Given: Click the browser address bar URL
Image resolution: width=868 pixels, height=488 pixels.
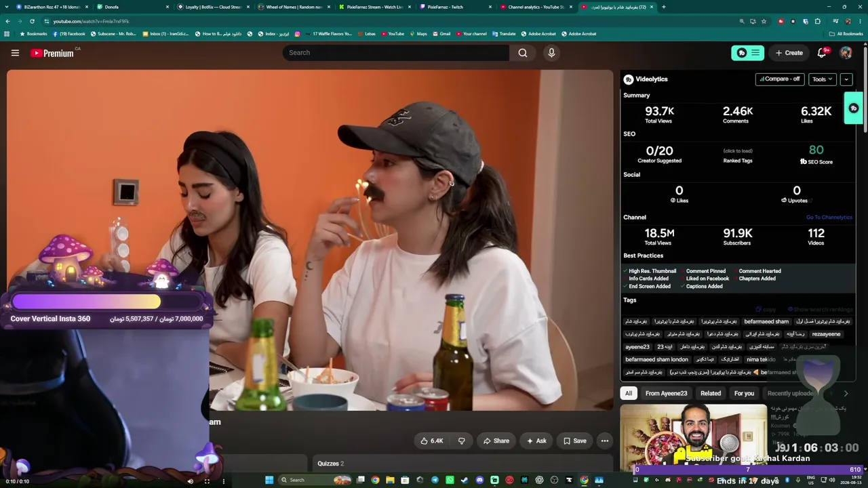Looking at the screenshot, I should click(x=91, y=21).
